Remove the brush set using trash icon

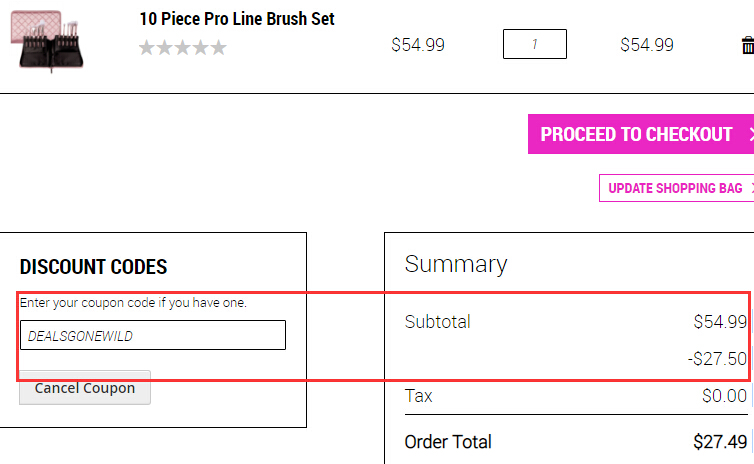748,45
